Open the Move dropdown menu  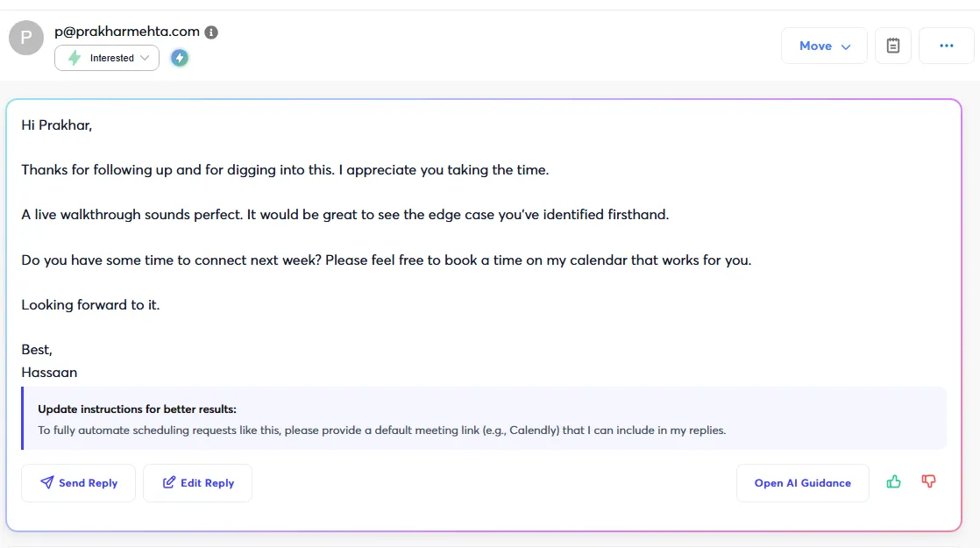point(824,46)
